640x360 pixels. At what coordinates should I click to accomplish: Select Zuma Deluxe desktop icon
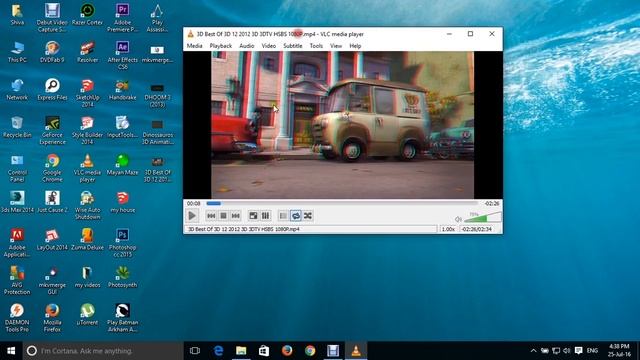point(87,239)
